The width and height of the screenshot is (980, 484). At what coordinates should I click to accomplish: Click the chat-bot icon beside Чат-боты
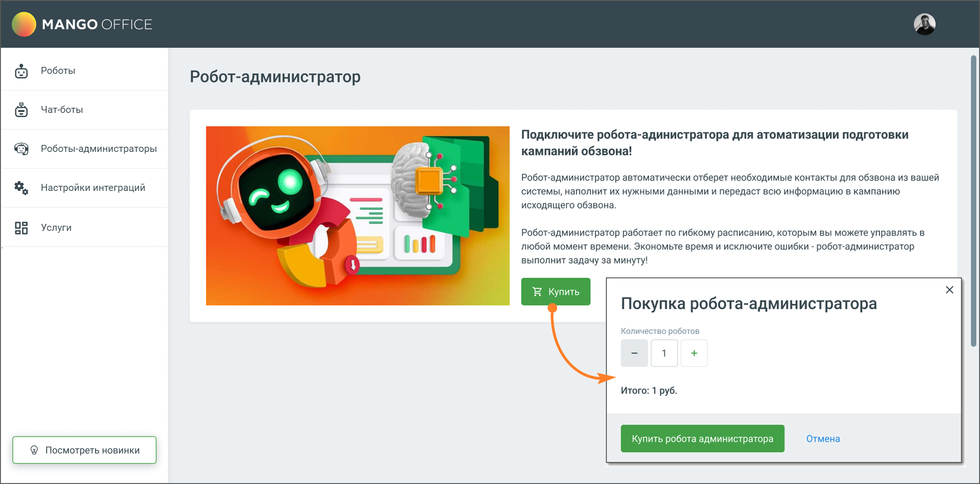(21, 110)
